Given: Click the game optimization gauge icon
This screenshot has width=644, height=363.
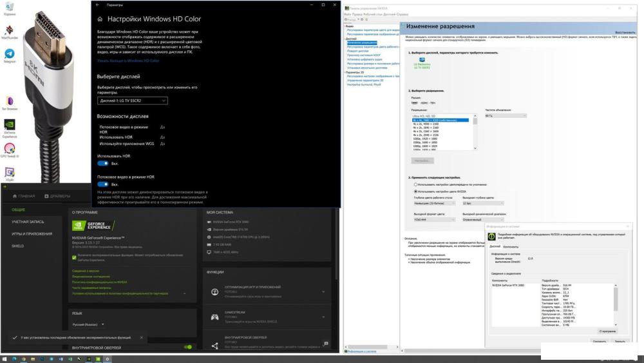Looking at the screenshot, I should click(x=215, y=292).
